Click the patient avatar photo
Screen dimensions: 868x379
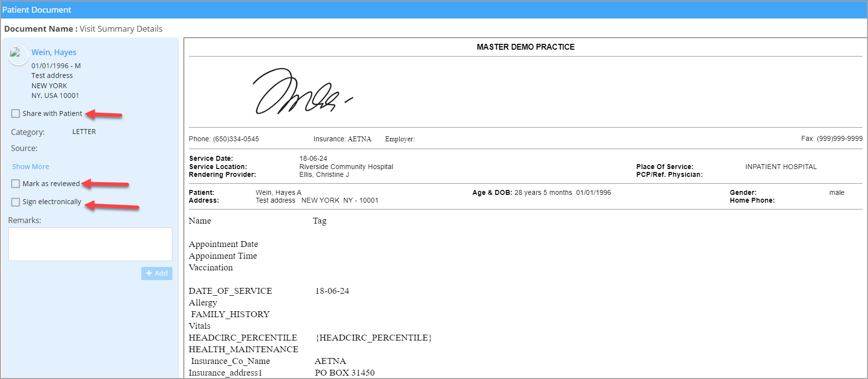(x=18, y=55)
